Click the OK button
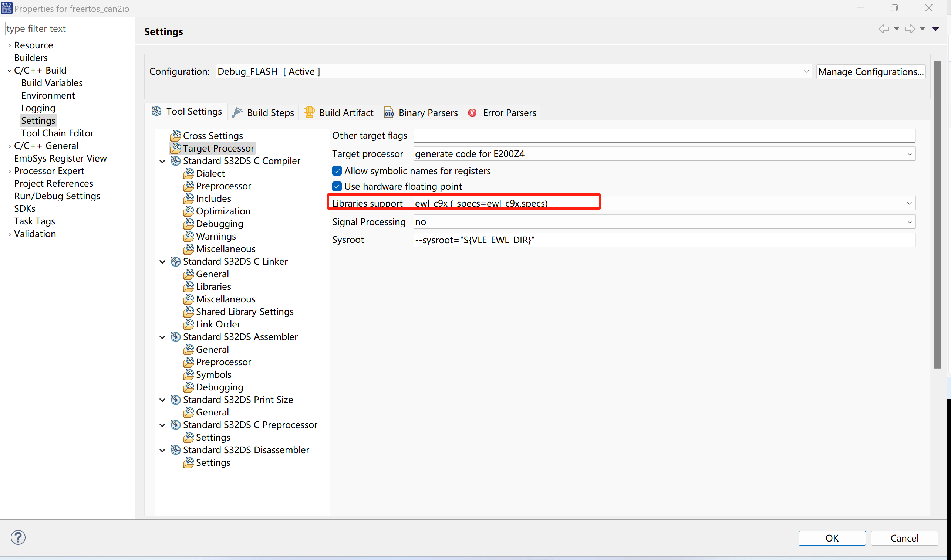This screenshot has width=951, height=560. (832, 538)
